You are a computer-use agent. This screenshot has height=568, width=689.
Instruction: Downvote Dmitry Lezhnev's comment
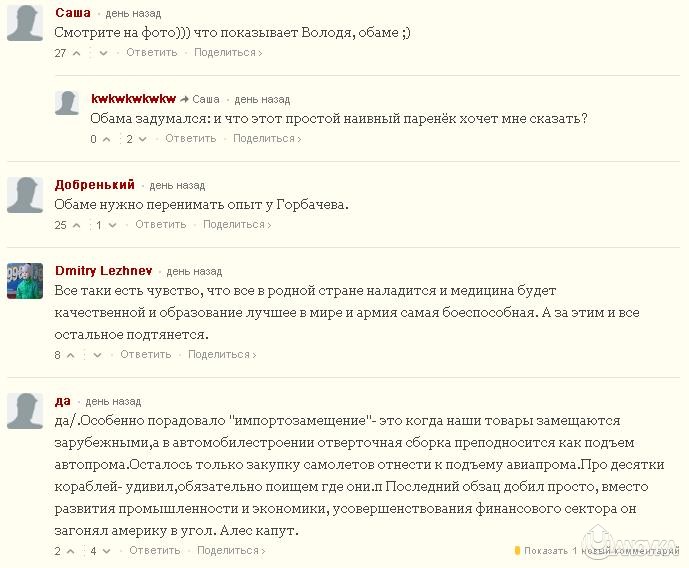(x=97, y=355)
